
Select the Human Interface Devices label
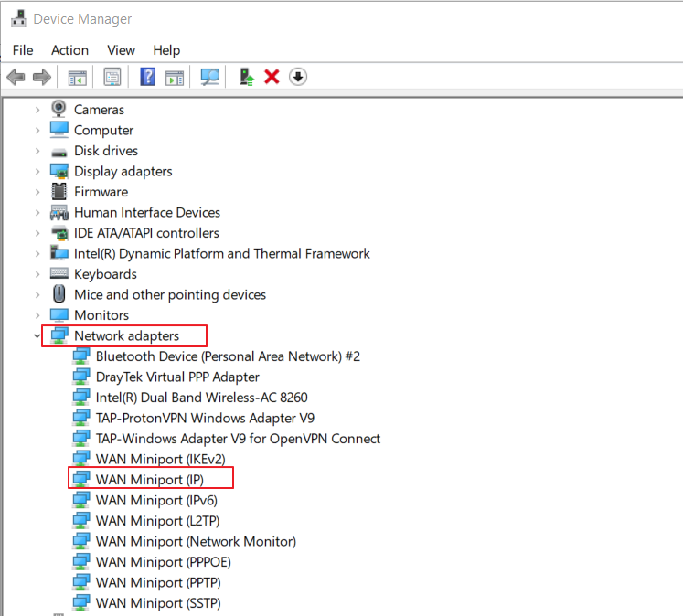point(147,212)
